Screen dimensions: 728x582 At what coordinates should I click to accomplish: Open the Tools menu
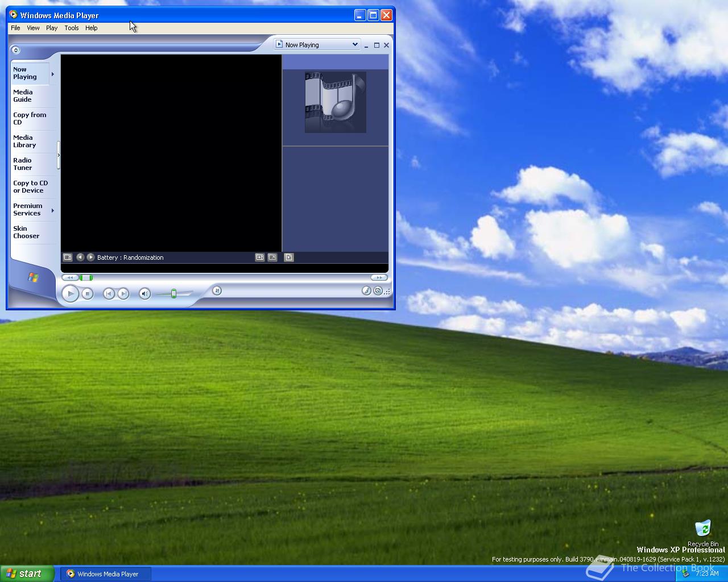coord(72,28)
